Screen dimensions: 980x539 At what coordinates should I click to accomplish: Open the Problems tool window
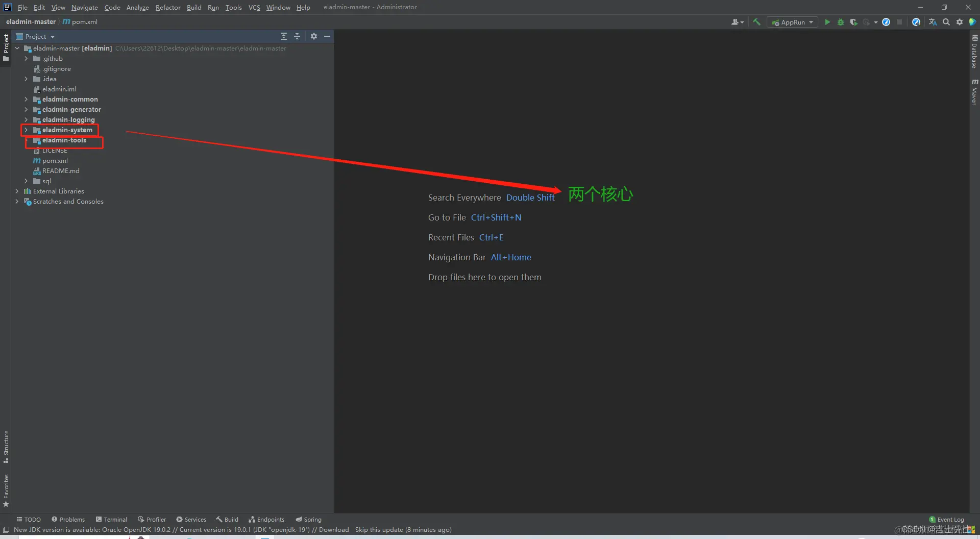tap(68, 519)
